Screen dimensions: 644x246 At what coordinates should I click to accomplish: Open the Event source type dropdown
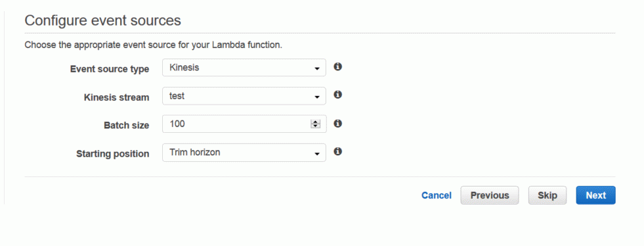[244, 68]
